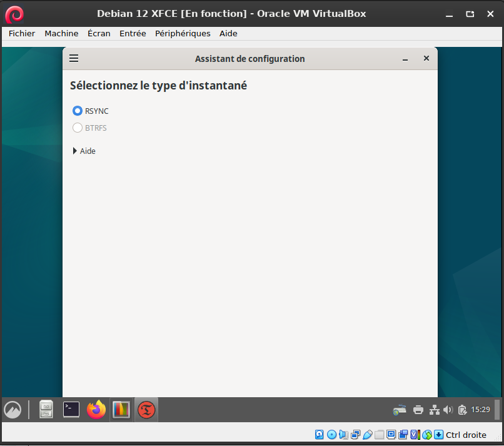Click the CPU load indicator icon
Screen dimensions: 504x446
[415, 435]
